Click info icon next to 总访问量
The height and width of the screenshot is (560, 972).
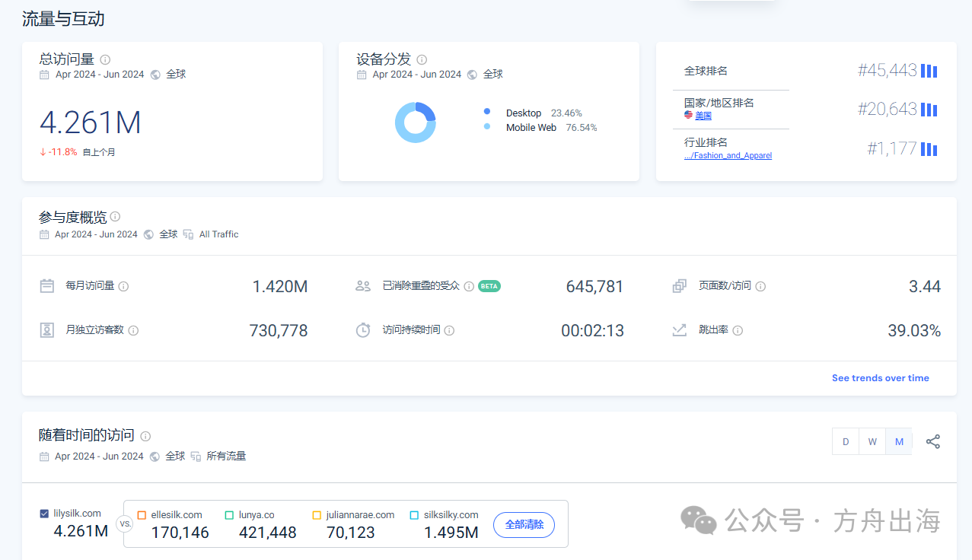[x=105, y=59]
